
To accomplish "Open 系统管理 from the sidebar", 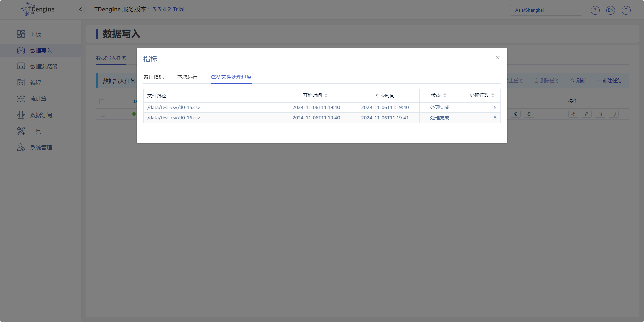I will [41, 148].
